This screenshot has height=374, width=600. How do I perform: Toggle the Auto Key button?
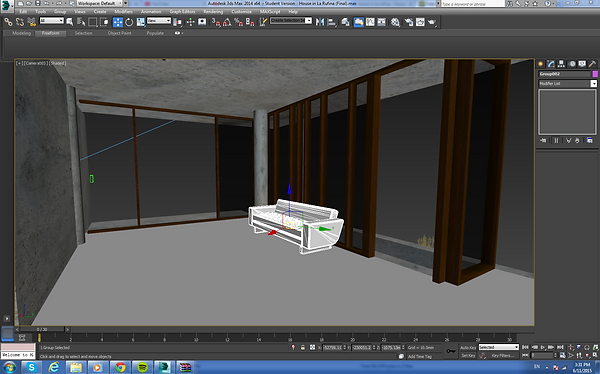click(468, 347)
